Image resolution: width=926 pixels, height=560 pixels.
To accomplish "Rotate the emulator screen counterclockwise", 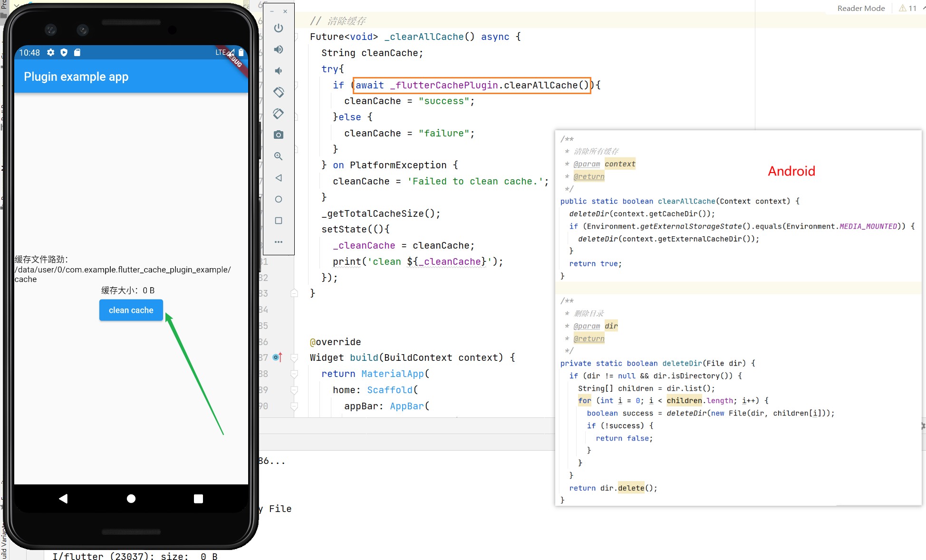I will click(279, 92).
